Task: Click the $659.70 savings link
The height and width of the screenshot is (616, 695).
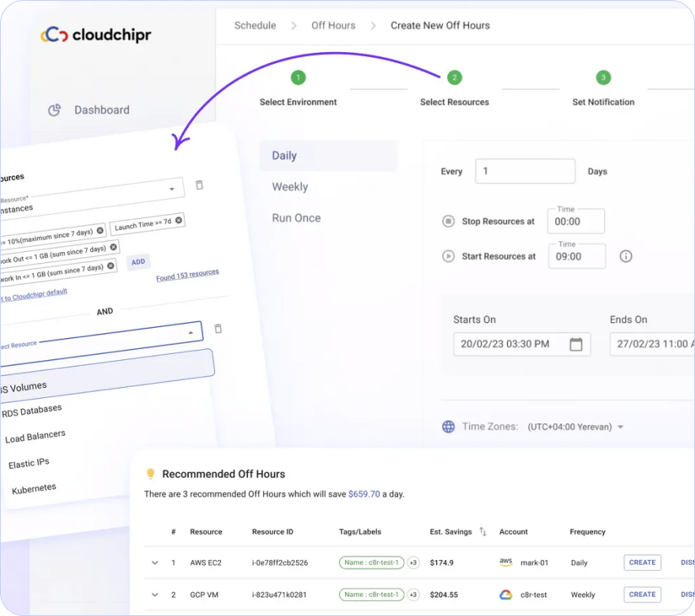Action: point(364,494)
